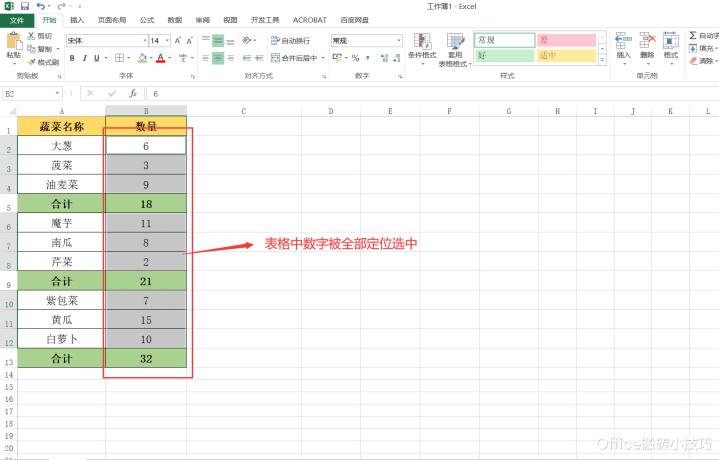Switch to the Formulas (公式) tab
This screenshot has height=460, width=719.
147,20
